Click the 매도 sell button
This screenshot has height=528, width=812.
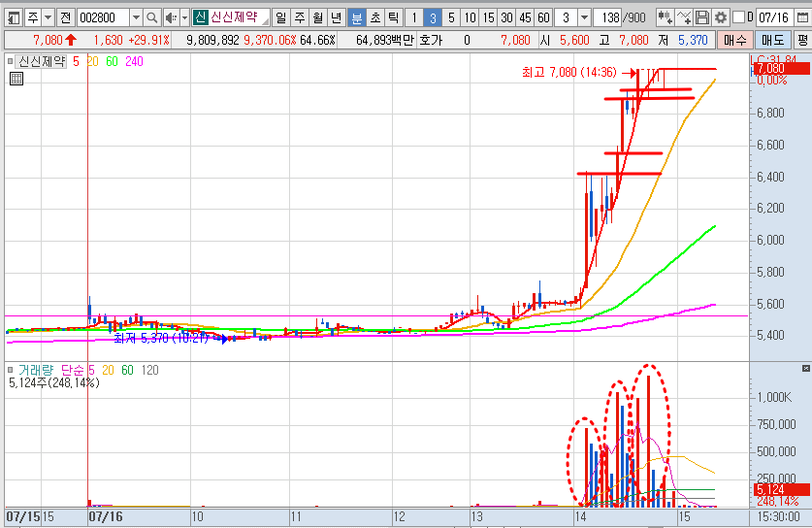[772, 40]
